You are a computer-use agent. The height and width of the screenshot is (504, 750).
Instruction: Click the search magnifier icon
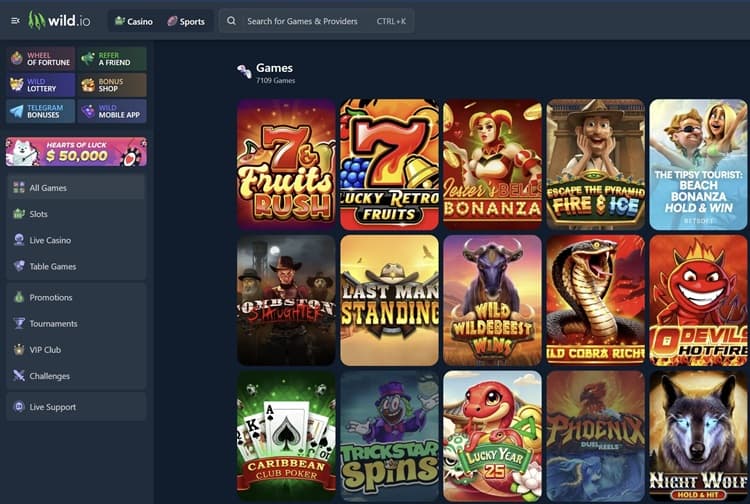click(x=232, y=21)
